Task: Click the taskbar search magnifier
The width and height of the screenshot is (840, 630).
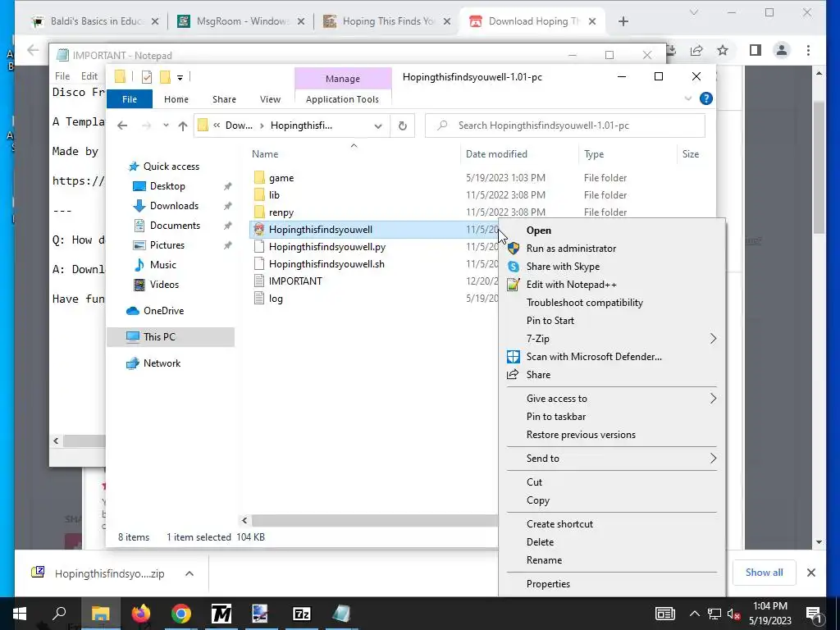Action: 59,613
